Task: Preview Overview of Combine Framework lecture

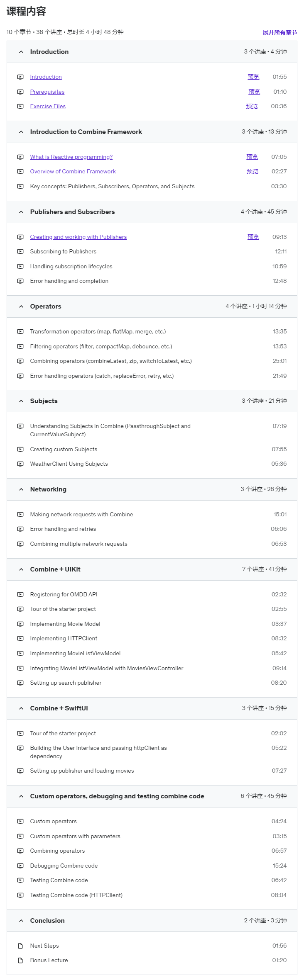Action: click(x=253, y=172)
